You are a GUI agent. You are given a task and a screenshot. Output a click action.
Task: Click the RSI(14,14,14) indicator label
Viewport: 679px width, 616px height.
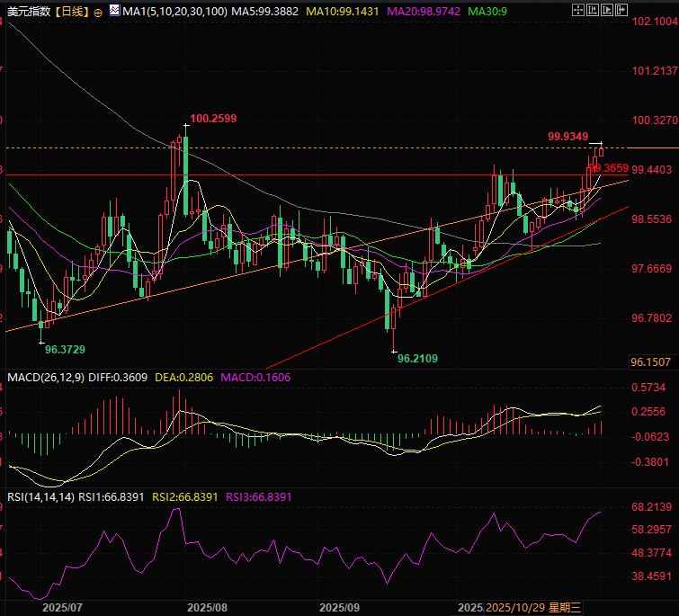[x=40, y=496]
